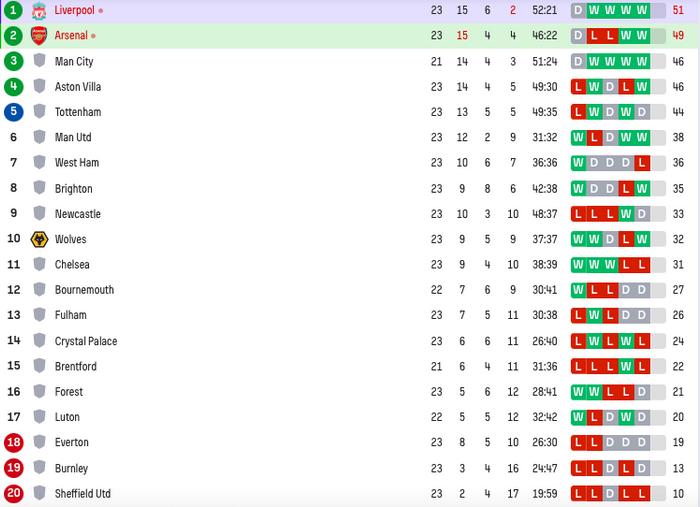The height and width of the screenshot is (507, 700).
Task: Select the Crystal Palace row name
Action: click(86, 341)
